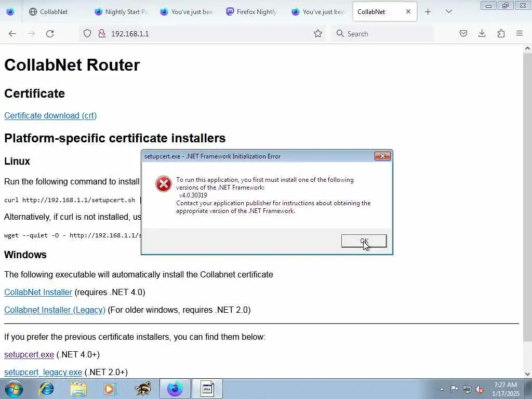
Task: Click the curl setupcert.sh command text
Action: click(70, 200)
